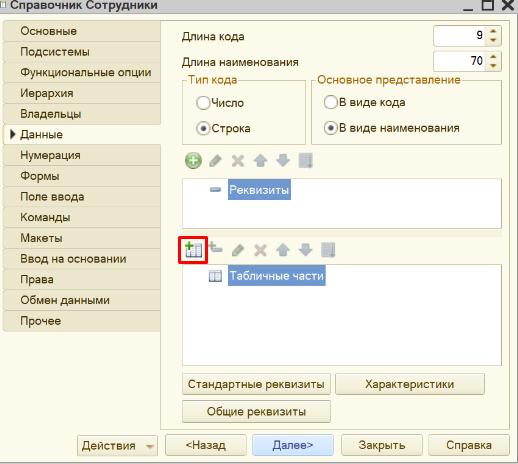518x464 pixels.
Task: Move attribute down in Реквизиты toolbar
Action: coord(283,161)
